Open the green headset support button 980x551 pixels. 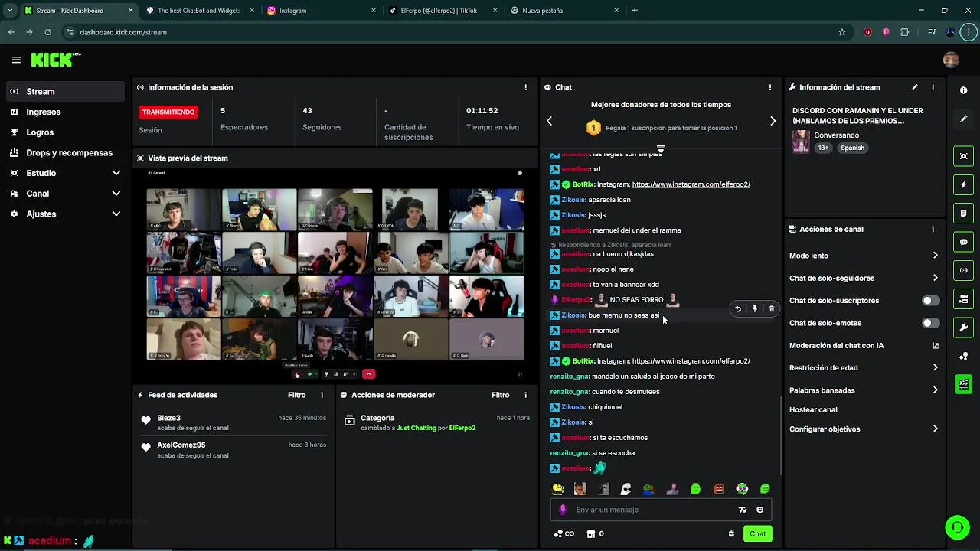tap(956, 527)
